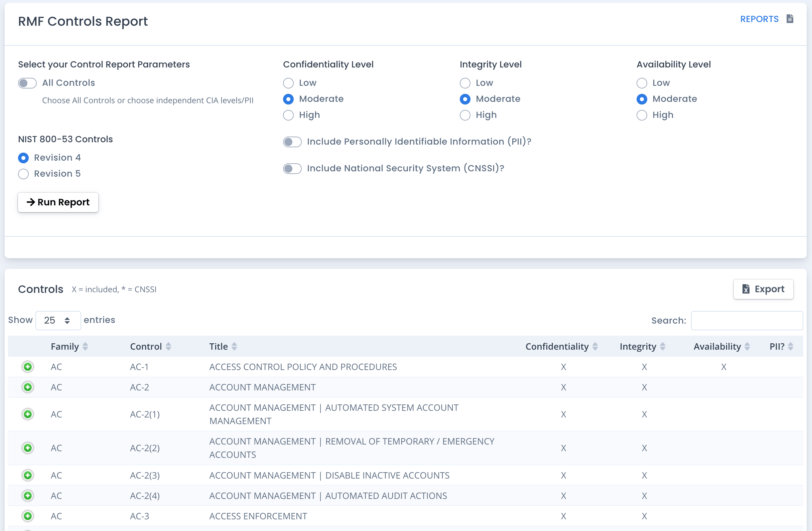Viewport: 812px width, 531px height.
Task: Click the AC-2(1) control cell
Action: (x=145, y=414)
